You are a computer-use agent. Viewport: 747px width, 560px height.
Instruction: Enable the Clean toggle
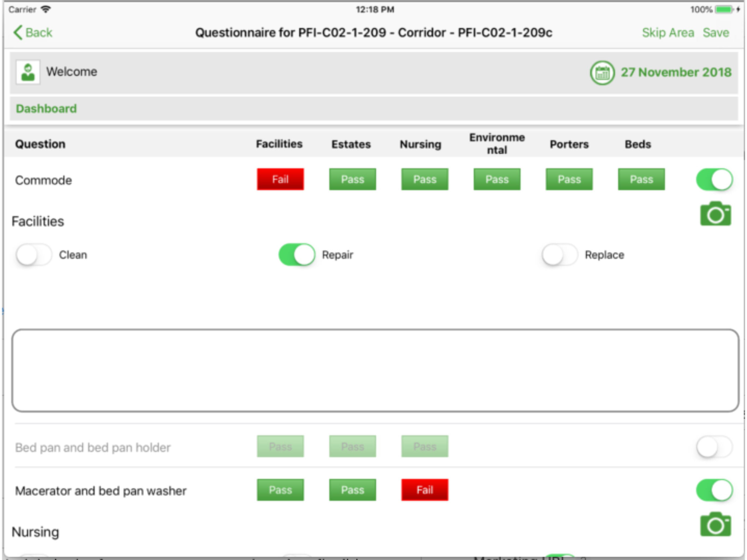[x=34, y=255]
